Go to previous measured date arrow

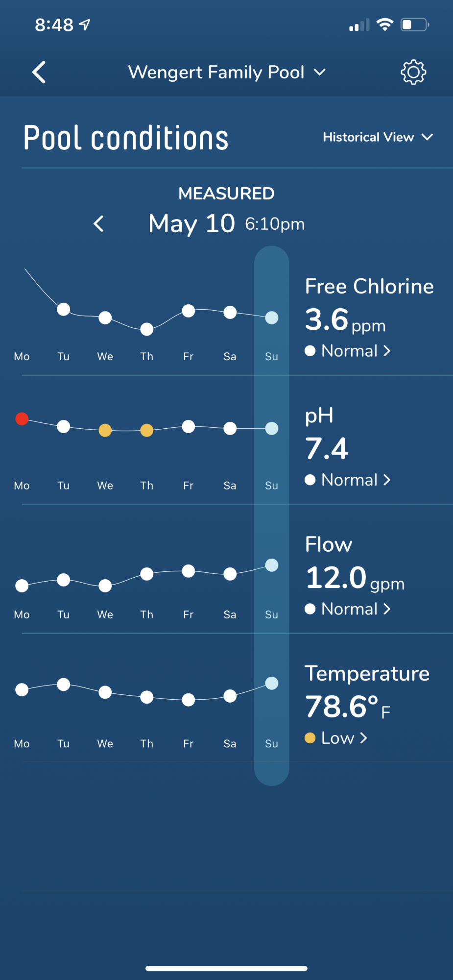click(98, 224)
